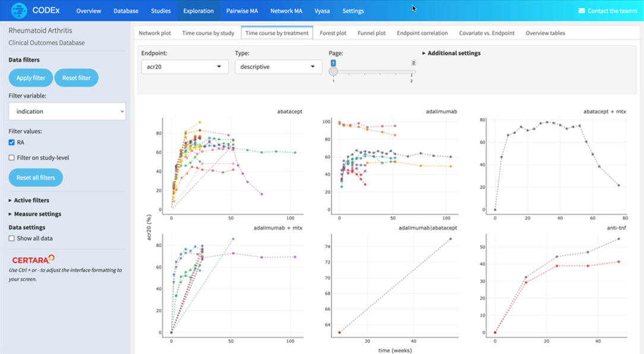The height and width of the screenshot is (354, 644).
Task: Uncheck the RA filter value checkbox
Action: (x=11, y=142)
